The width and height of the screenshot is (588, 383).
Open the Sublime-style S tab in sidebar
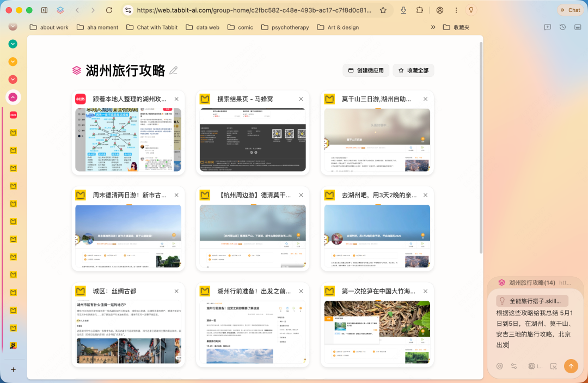13,345
